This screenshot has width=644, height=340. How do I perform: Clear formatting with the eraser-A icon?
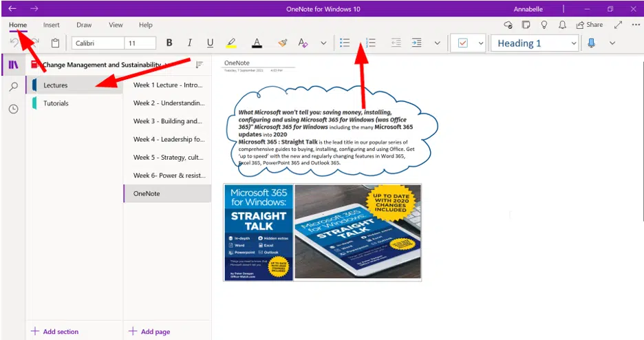point(303,43)
